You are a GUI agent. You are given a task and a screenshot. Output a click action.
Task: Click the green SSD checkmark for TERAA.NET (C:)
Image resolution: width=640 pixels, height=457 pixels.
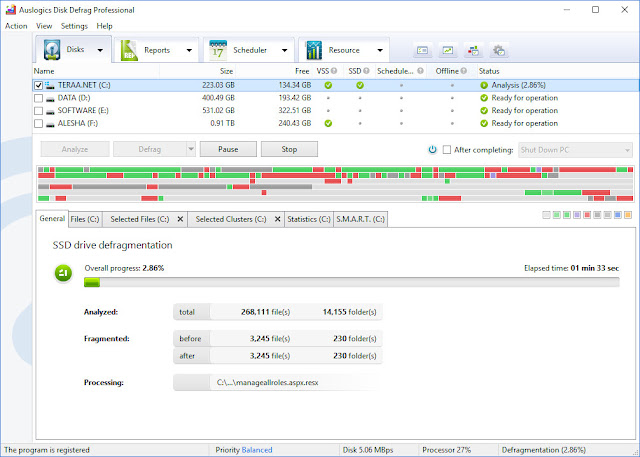pyautogui.click(x=360, y=85)
